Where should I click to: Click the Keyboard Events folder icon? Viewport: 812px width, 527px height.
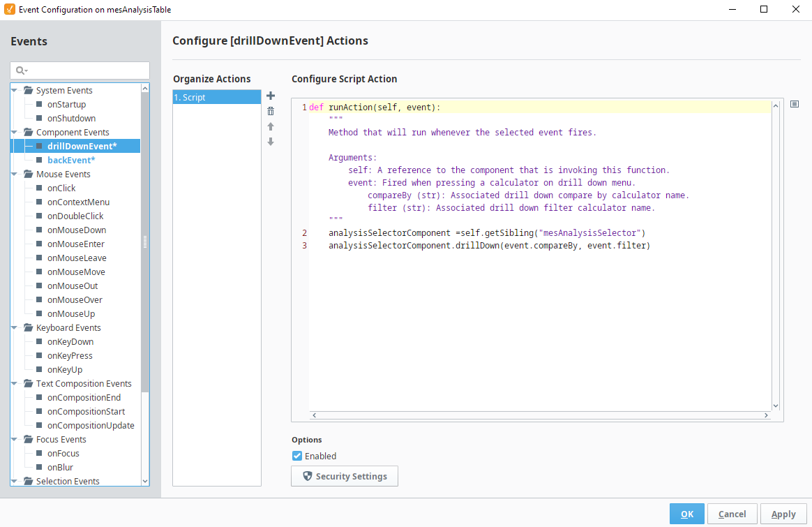pos(28,327)
